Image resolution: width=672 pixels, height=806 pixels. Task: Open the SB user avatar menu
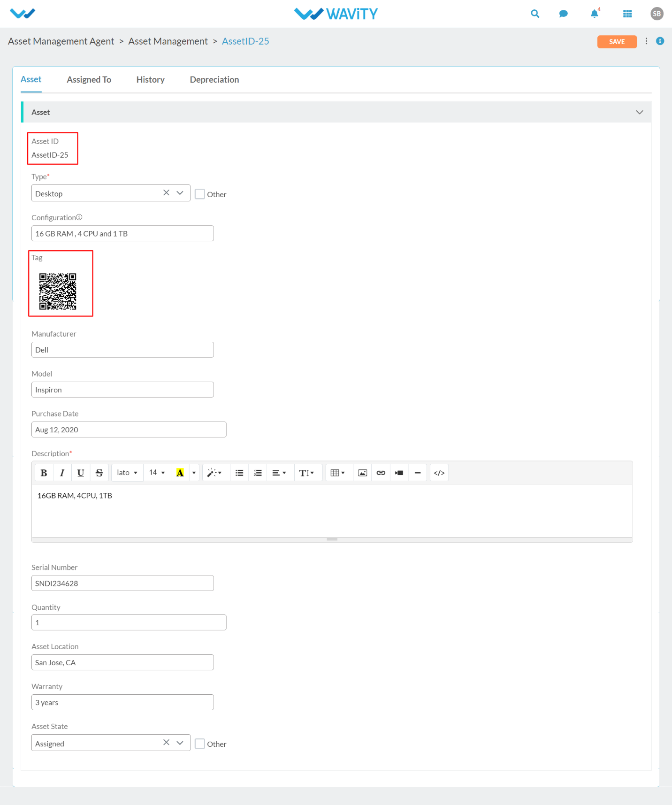[657, 14]
